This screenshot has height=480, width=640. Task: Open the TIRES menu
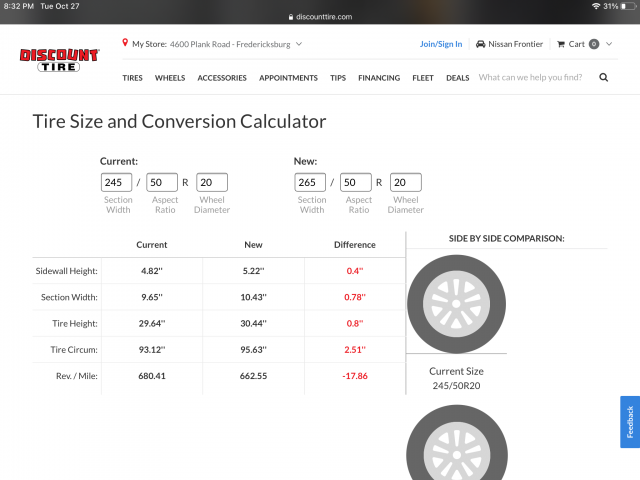132,78
